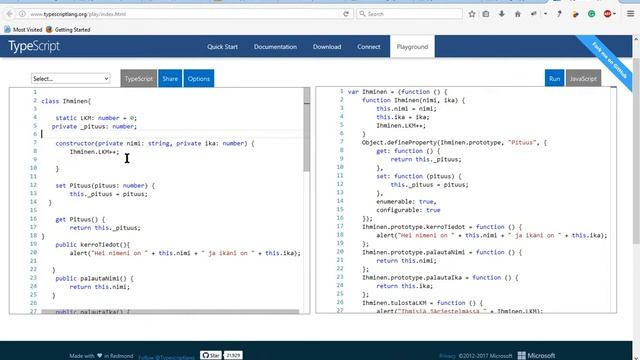Click the constructor declaration line
This screenshot has height=360, width=640.
(x=155, y=143)
